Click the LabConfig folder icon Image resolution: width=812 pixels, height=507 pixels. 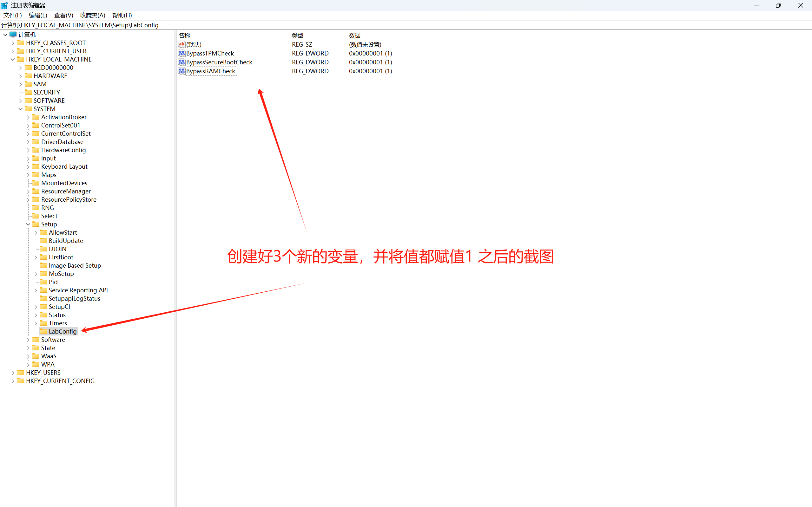pos(43,331)
